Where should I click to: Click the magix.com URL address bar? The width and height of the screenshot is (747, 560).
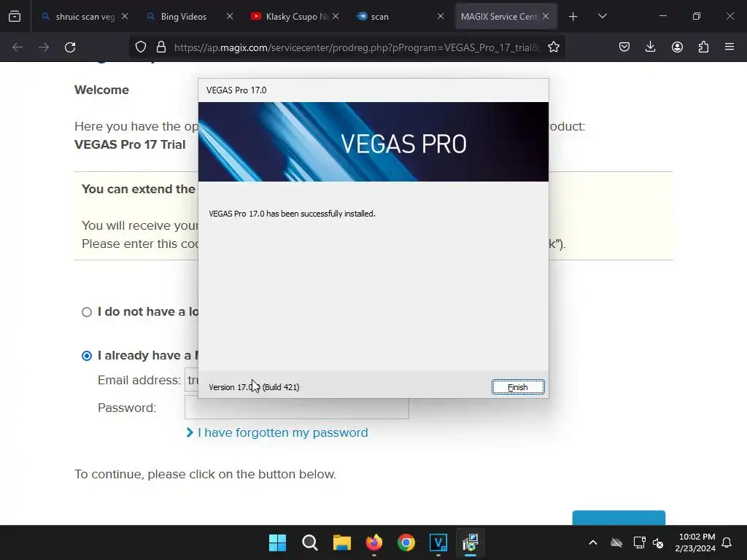357,47
